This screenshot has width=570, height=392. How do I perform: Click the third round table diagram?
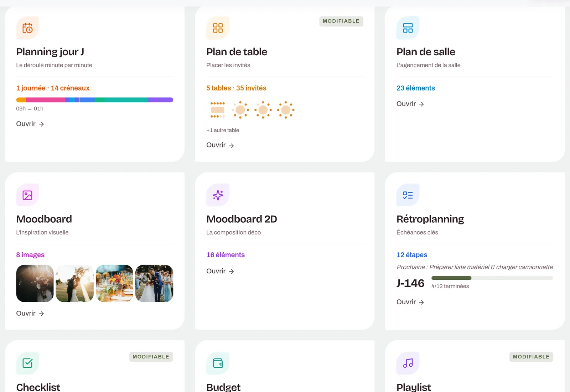(286, 110)
